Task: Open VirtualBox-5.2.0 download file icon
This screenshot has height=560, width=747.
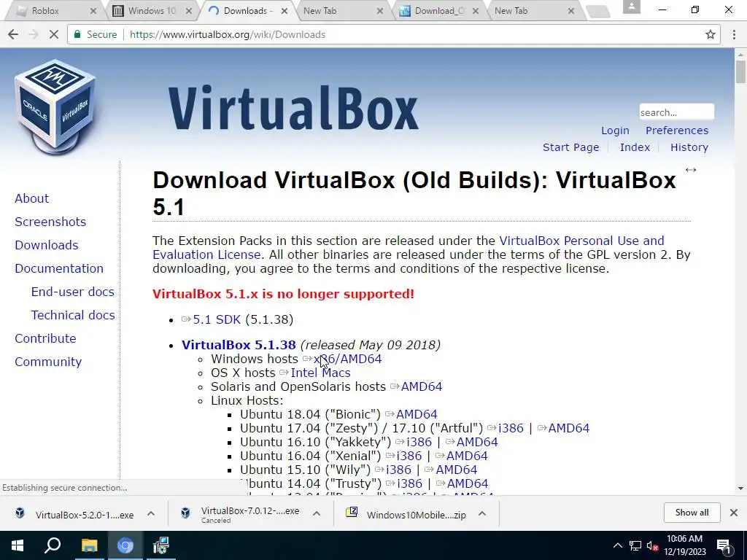Action: pyautogui.click(x=20, y=513)
